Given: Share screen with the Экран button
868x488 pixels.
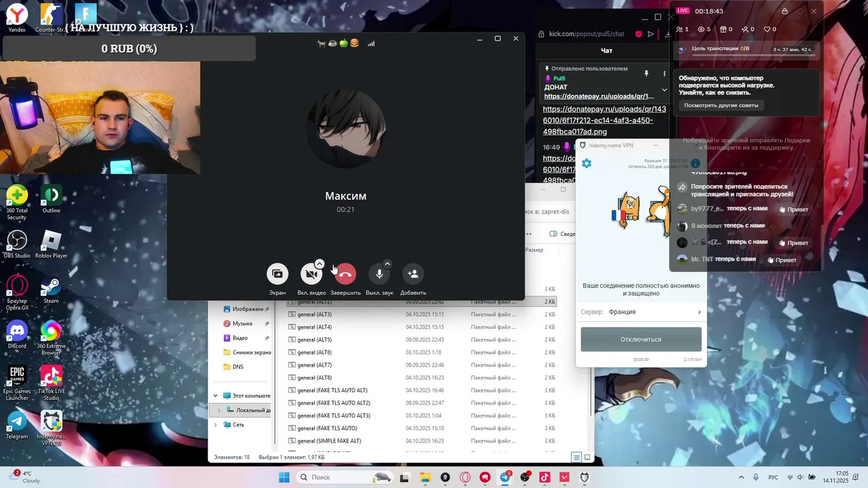Looking at the screenshot, I should [x=277, y=274].
